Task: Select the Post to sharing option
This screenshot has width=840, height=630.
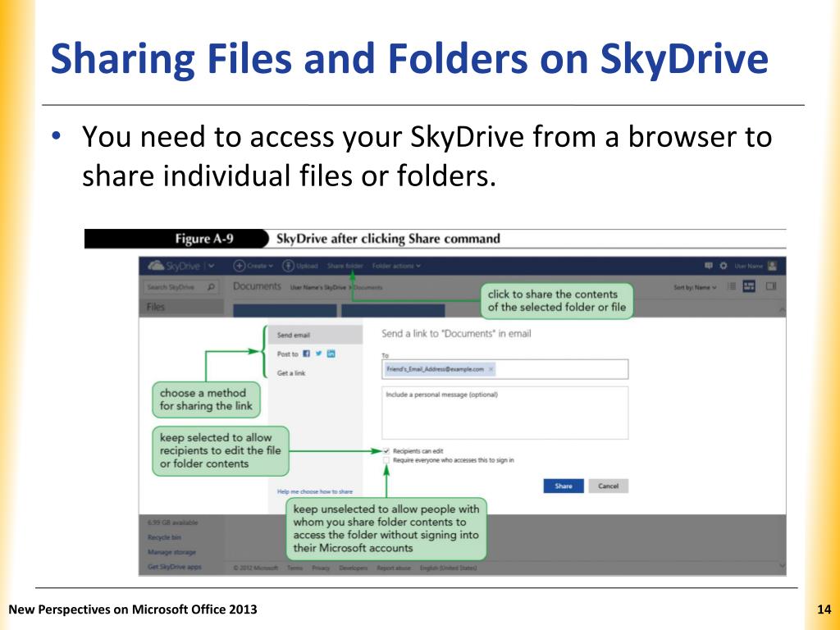Action: (x=288, y=354)
